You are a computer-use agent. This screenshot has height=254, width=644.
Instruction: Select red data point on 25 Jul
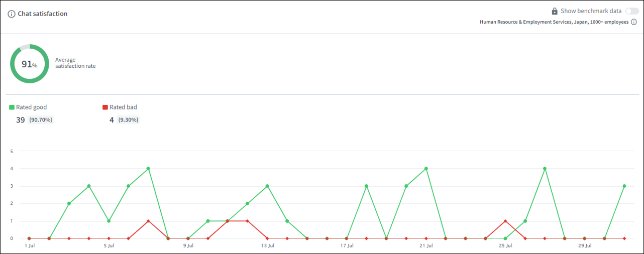click(505, 221)
